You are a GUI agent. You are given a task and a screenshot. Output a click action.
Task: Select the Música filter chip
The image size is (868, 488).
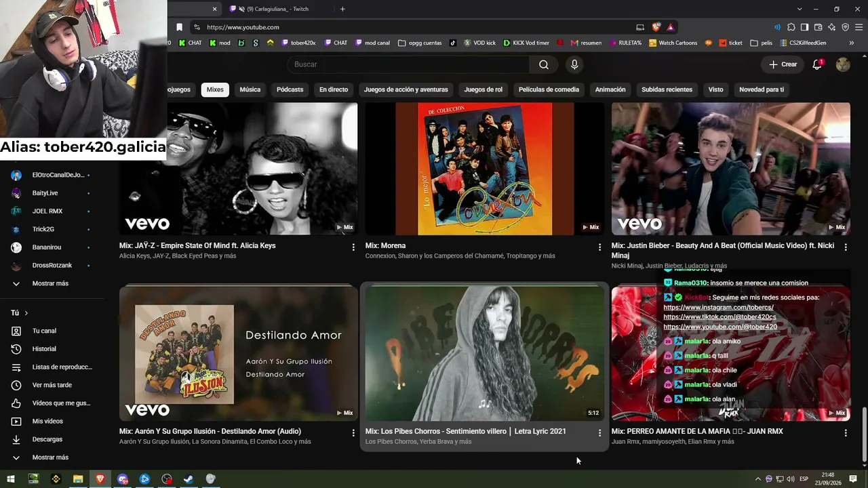(x=250, y=89)
